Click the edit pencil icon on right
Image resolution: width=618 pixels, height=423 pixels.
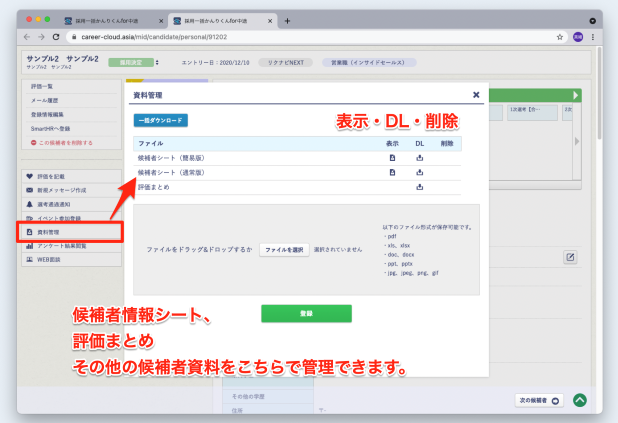tap(570, 257)
